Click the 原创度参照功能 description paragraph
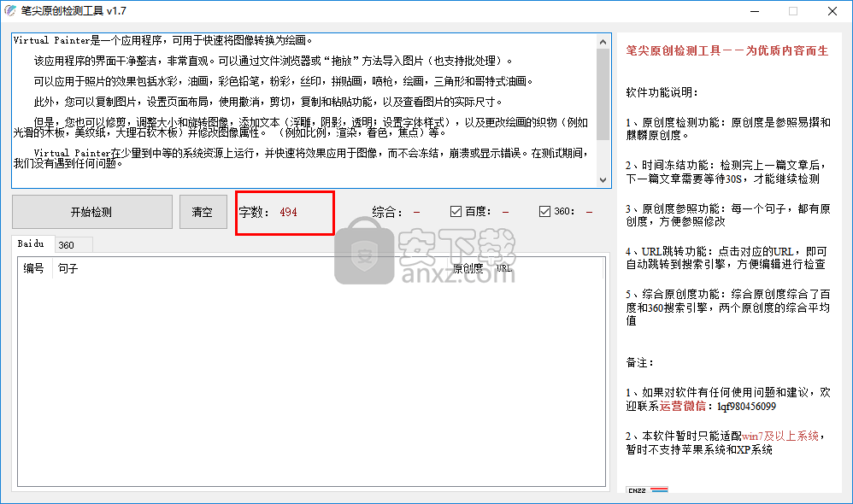Screen dimensions: 853x504 (728, 215)
